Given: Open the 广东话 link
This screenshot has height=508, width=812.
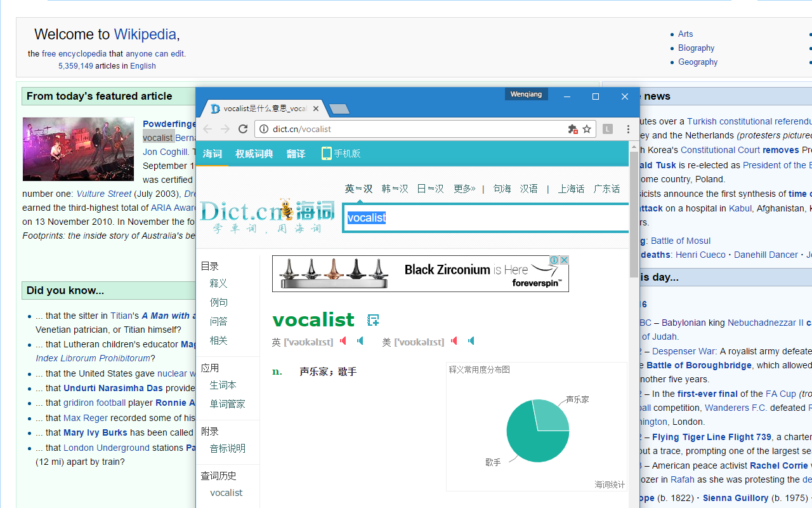Looking at the screenshot, I should (607, 189).
